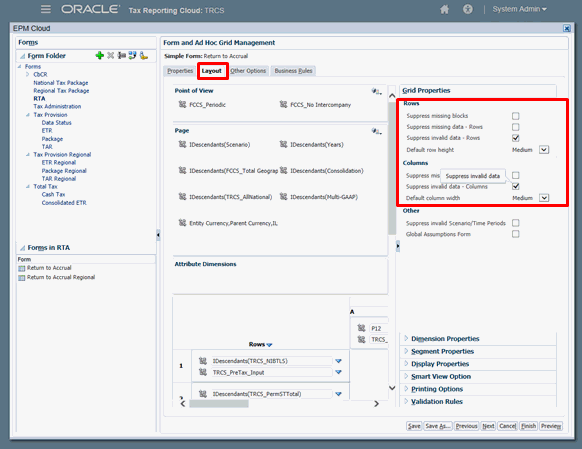Open Default column width dropdown

pyautogui.click(x=544, y=198)
